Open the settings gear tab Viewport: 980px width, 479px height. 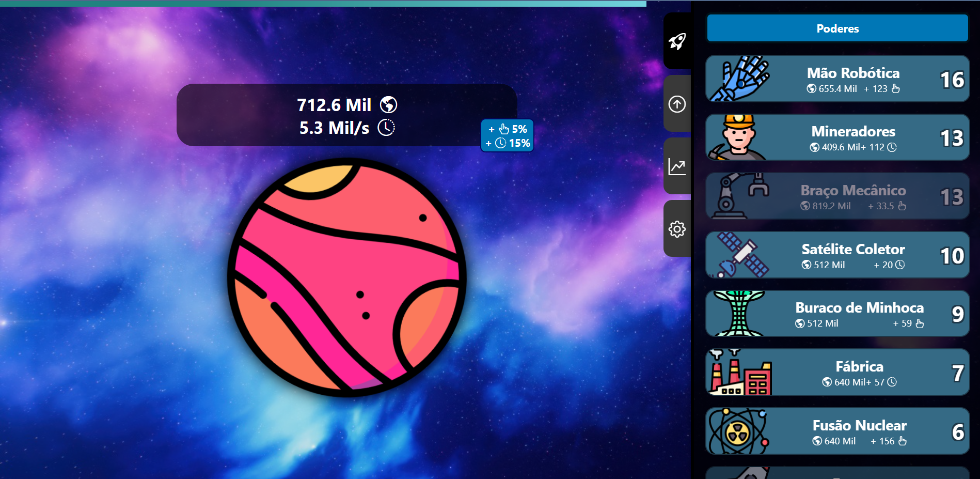(677, 229)
